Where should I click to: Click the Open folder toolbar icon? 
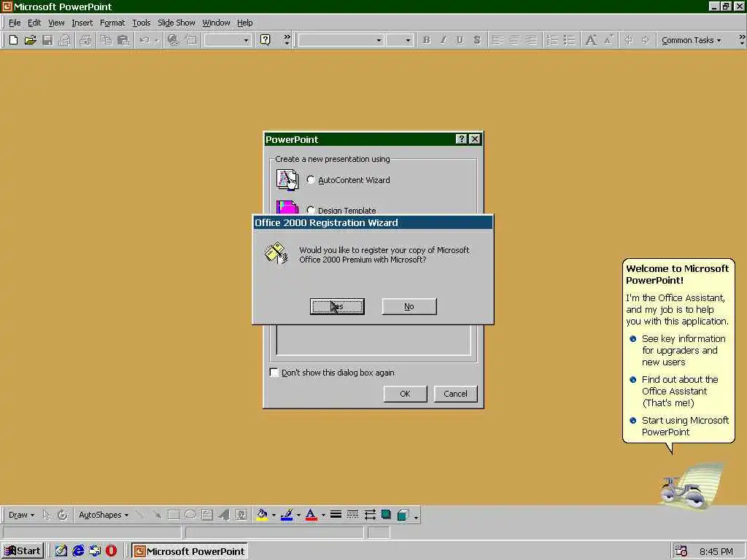[31, 40]
